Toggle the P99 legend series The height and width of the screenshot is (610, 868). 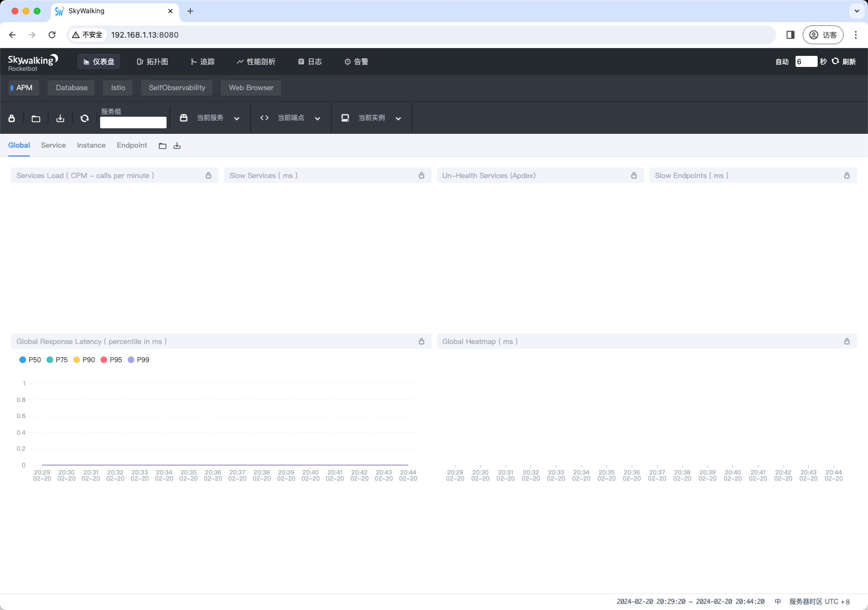[x=138, y=359]
